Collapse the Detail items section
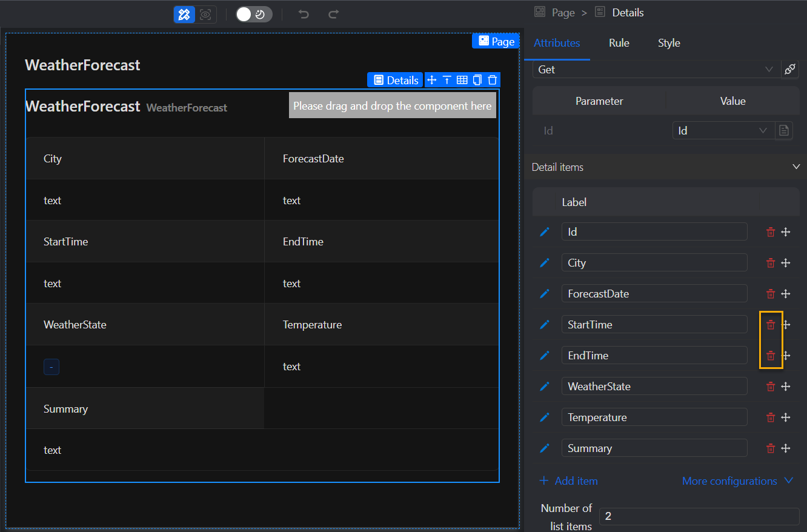Viewport: 807px width, 532px height. 796,167
